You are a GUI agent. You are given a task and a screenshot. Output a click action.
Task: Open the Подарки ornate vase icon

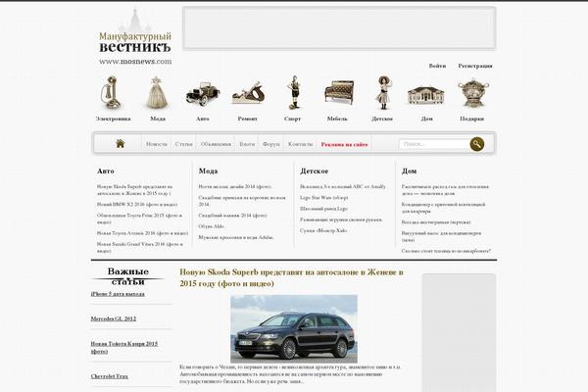coord(473,93)
